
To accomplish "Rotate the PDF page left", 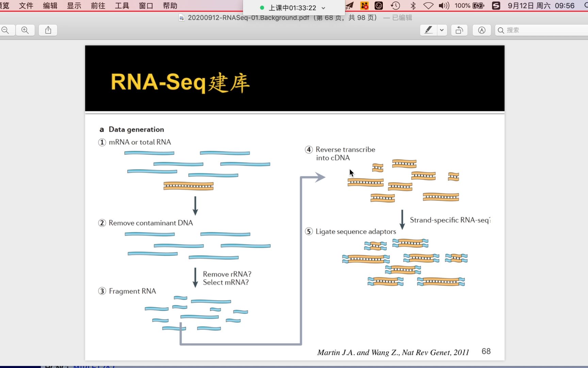I will pos(459,30).
